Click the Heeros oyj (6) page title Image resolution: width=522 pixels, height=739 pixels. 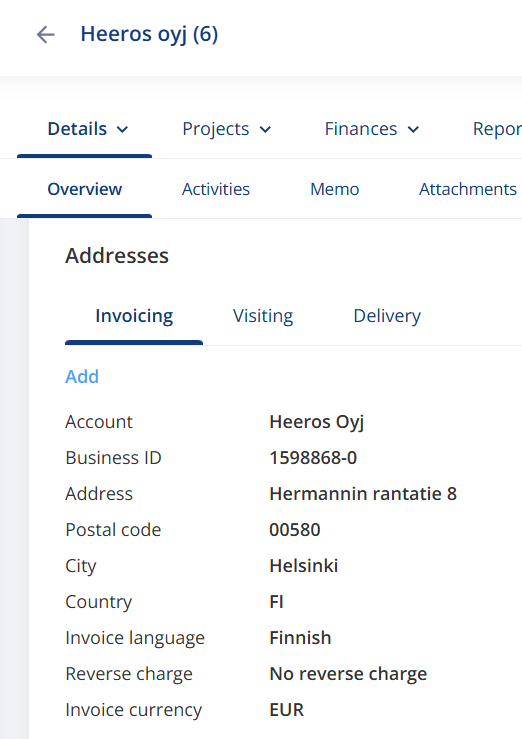pyautogui.click(x=149, y=34)
